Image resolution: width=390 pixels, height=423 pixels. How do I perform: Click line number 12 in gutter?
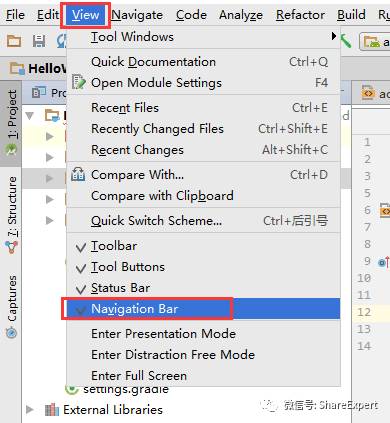pos(364,312)
